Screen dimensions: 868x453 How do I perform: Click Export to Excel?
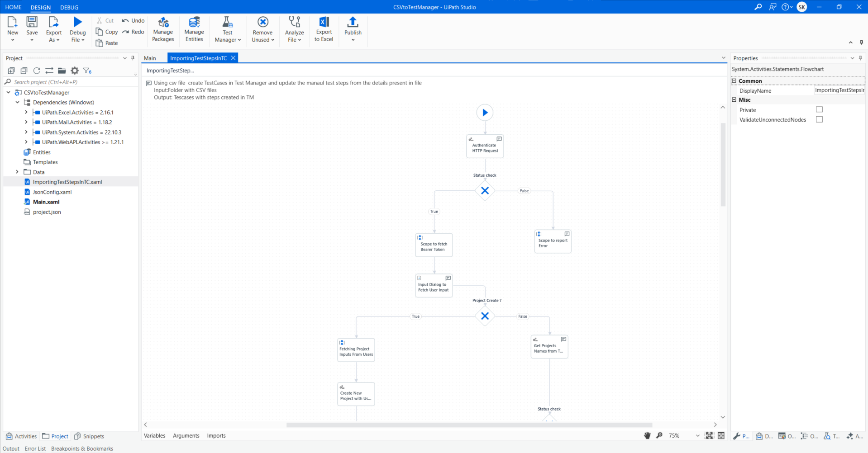tap(324, 30)
